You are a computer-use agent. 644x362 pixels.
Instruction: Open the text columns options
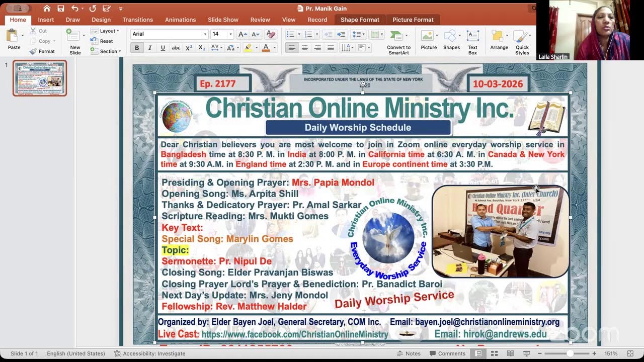[376, 34]
